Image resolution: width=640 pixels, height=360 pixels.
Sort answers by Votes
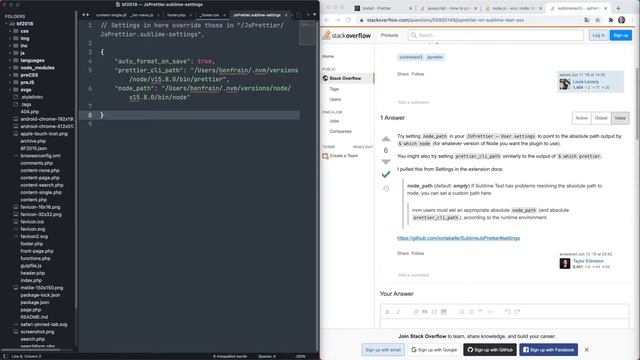[x=620, y=118]
